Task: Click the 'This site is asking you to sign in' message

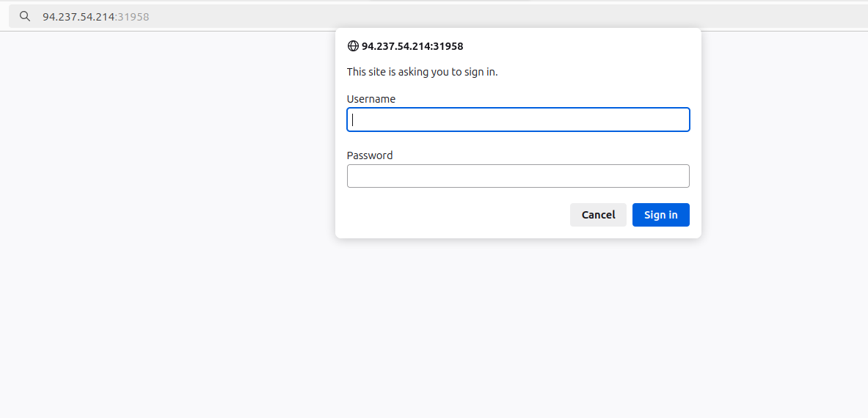Action: (422, 72)
